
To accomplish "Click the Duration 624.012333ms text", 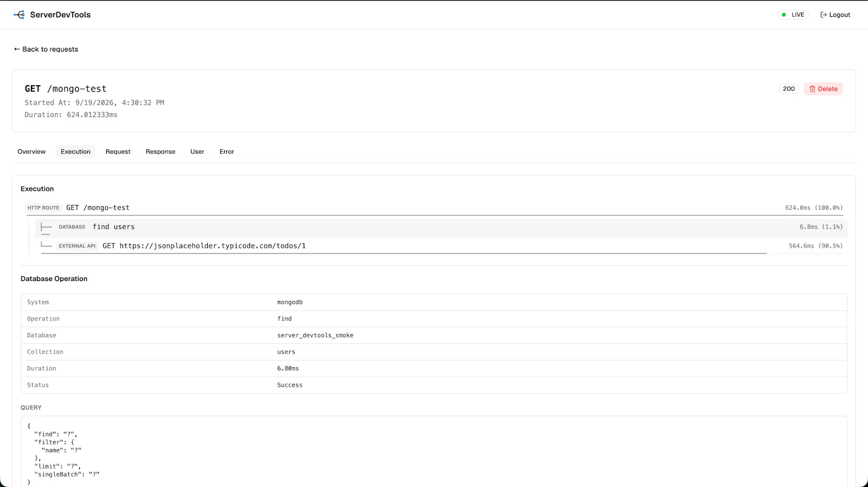I will click(x=71, y=115).
